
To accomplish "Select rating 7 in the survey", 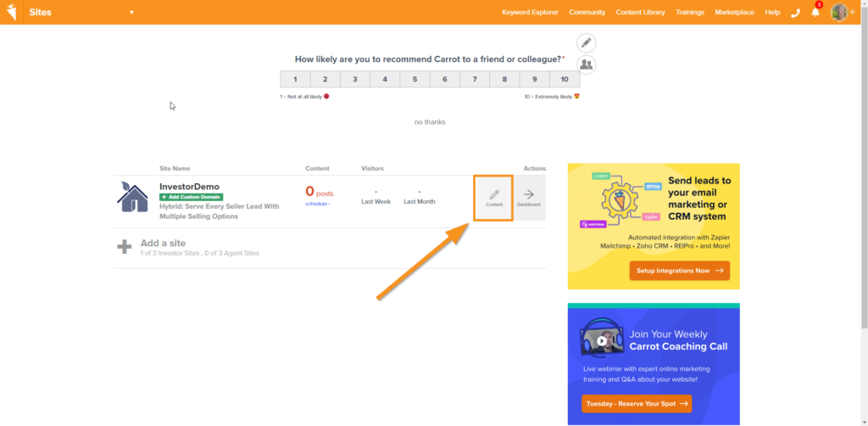I will coord(475,79).
